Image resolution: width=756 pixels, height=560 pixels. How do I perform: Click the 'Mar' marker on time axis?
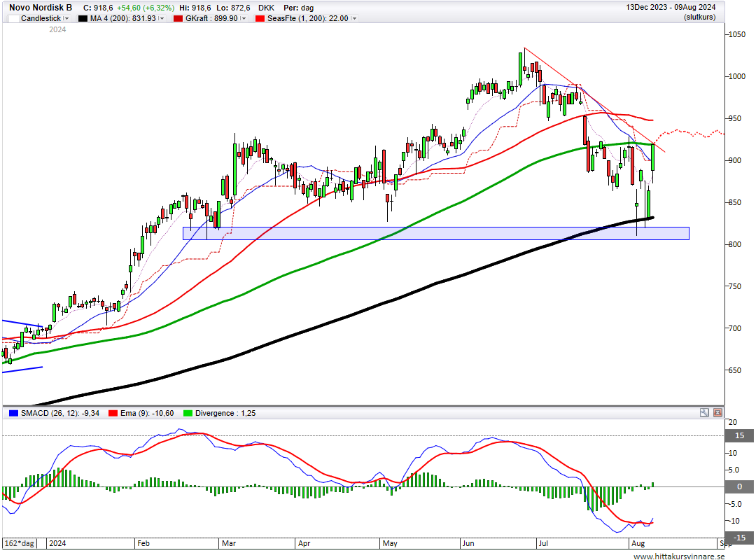point(228,543)
